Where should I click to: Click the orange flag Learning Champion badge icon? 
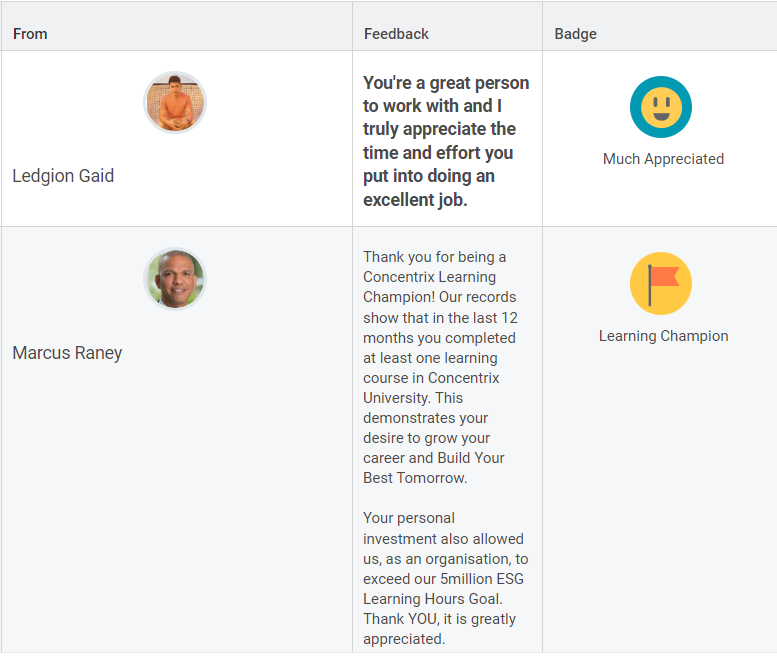(661, 283)
